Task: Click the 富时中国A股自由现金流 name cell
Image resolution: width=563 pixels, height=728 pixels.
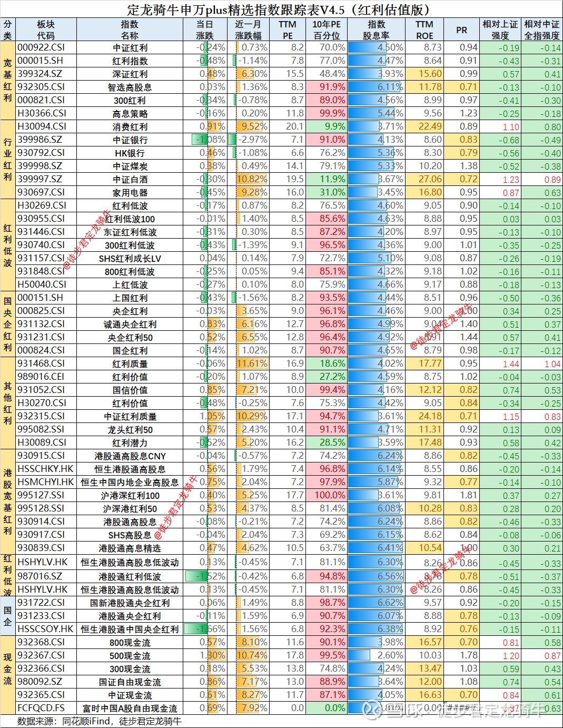Action: pyautogui.click(x=130, y=708)
